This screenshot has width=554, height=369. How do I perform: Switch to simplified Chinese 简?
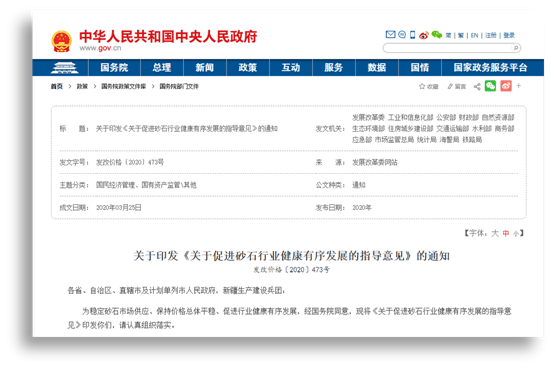448,35
